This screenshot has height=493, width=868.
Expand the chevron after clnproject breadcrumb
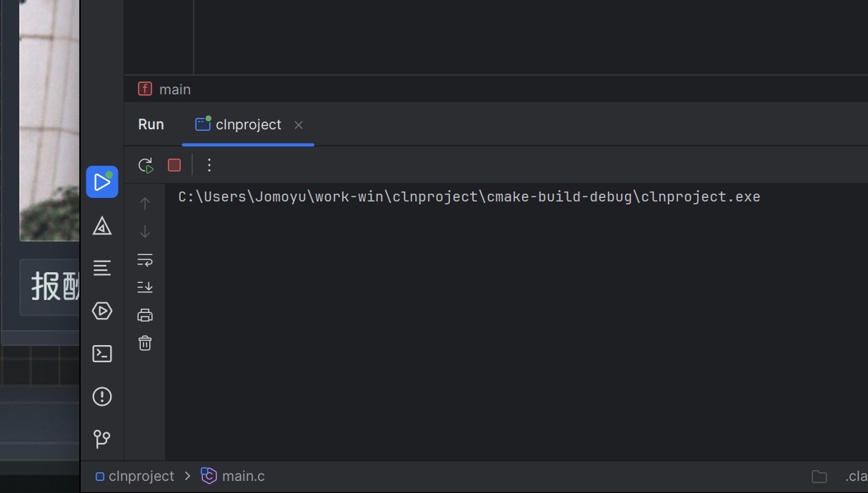coord(187,476)
